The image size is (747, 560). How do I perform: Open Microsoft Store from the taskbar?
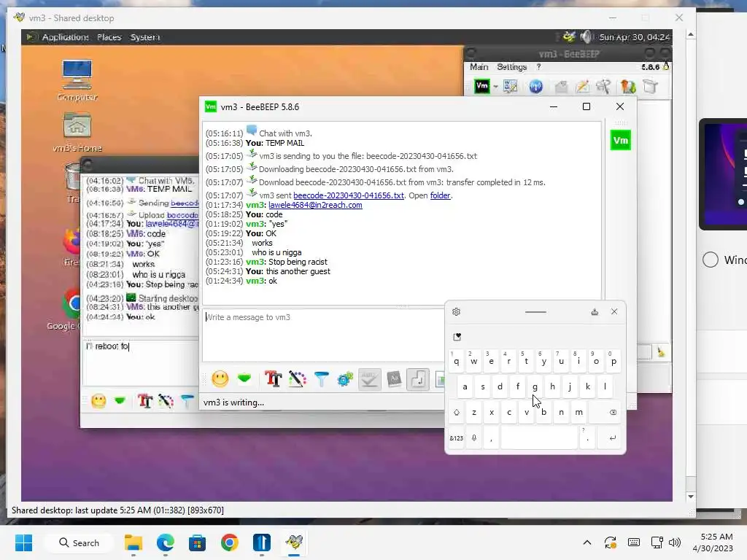point(197,542)
